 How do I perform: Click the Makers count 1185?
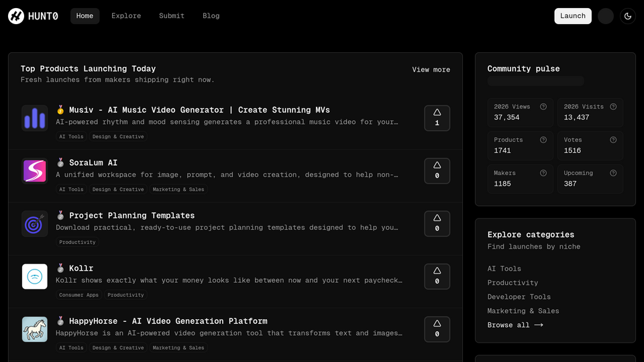coord(502,184)
